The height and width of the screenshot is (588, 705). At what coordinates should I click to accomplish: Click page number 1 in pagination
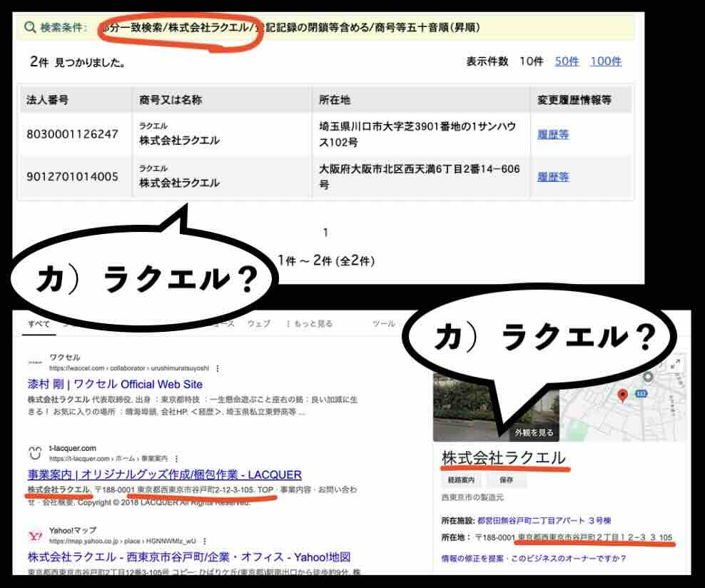(x=325, y=233)
